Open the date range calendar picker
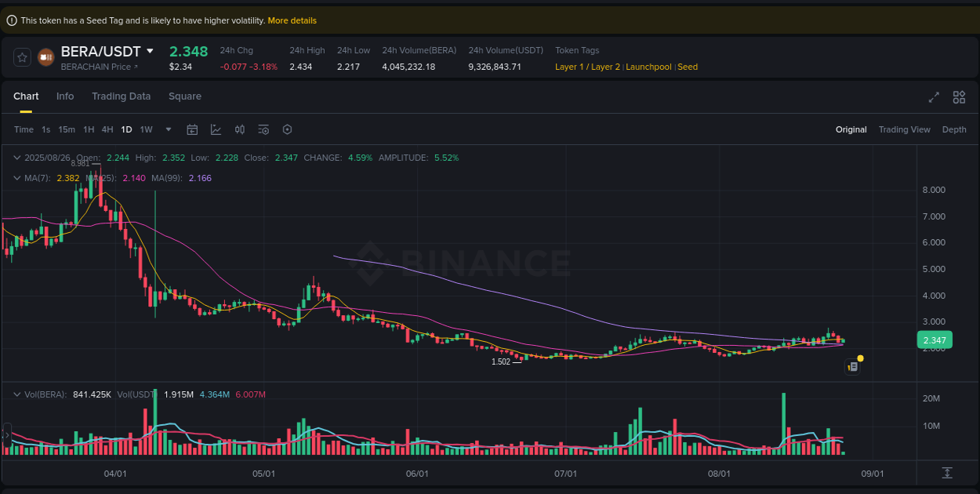980x494 pixels. pyautogui.click(x=192, y=129)
